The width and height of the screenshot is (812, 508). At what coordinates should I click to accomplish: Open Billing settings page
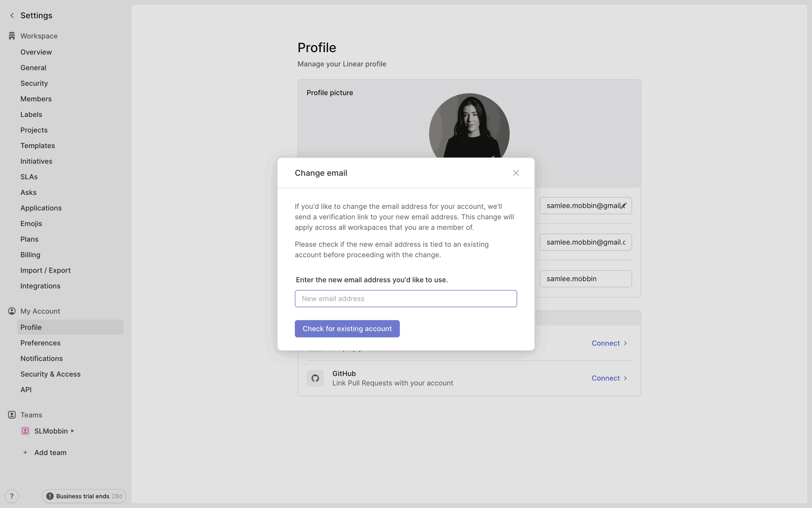pyautogui.click(x=30, y=255)
